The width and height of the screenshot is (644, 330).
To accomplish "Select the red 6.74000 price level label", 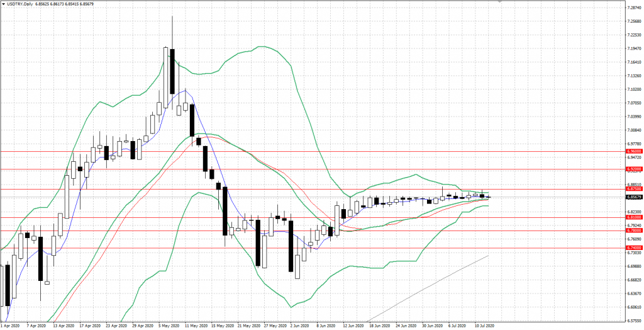I will [x=635, y=248].
